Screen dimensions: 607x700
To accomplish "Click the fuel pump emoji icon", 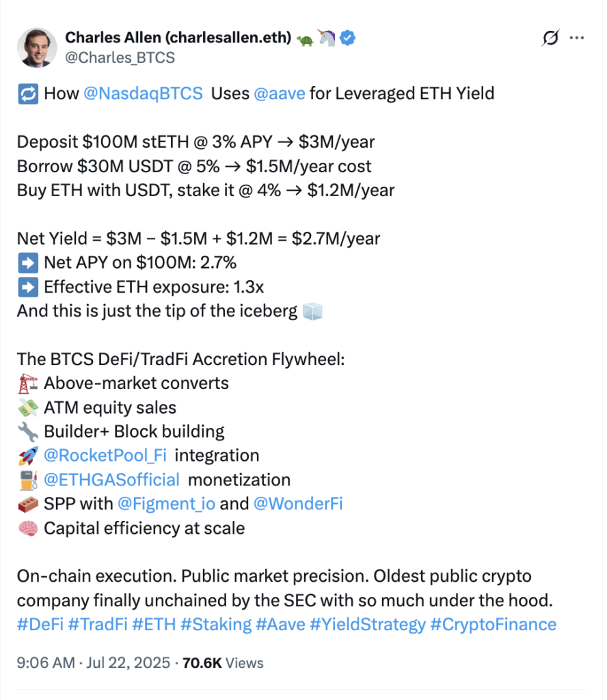I will pyautogui.click(x=27, y=480).
